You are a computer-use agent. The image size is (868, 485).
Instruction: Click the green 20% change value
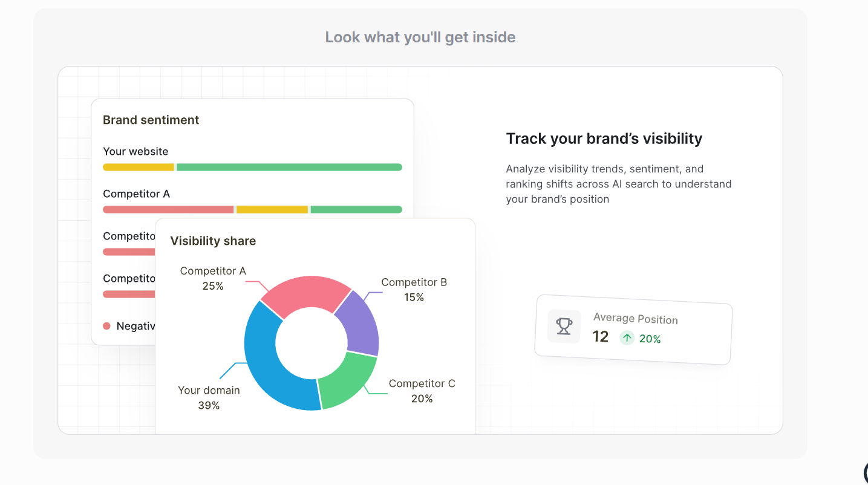(x=650, y=339)
